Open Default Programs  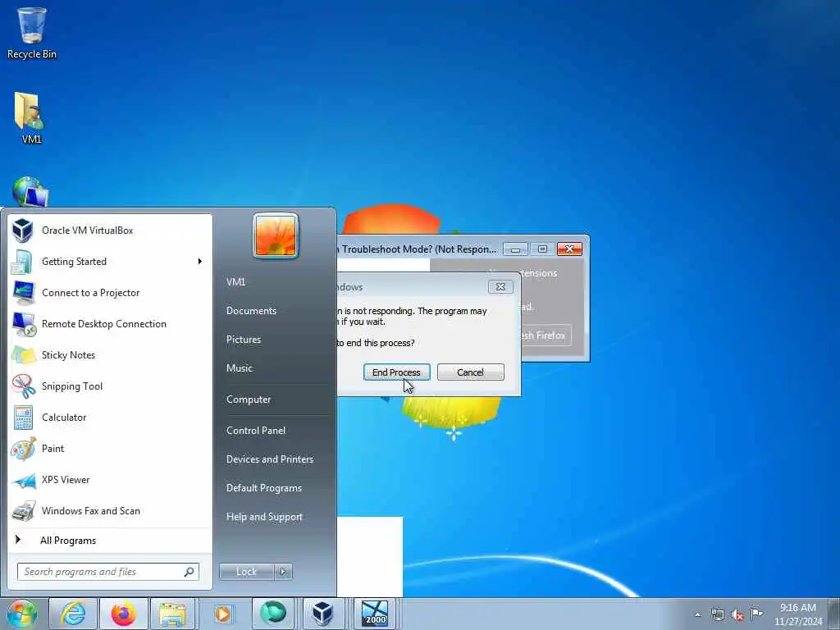pos(264,488)
